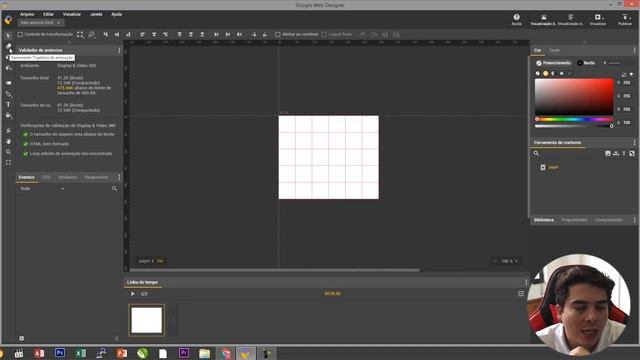Switch to the Biblioteca tab
Screen dimensions: 640x360
544,220
